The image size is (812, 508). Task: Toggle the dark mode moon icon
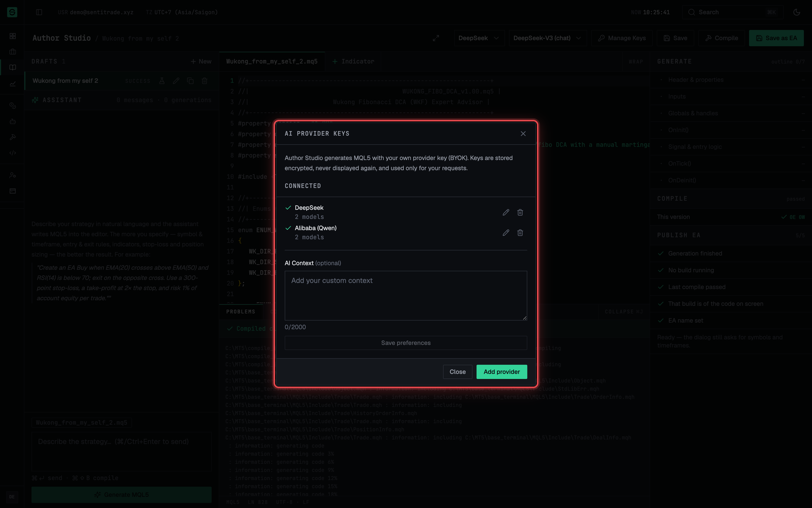pyautogui.click(x=797, y=12)
